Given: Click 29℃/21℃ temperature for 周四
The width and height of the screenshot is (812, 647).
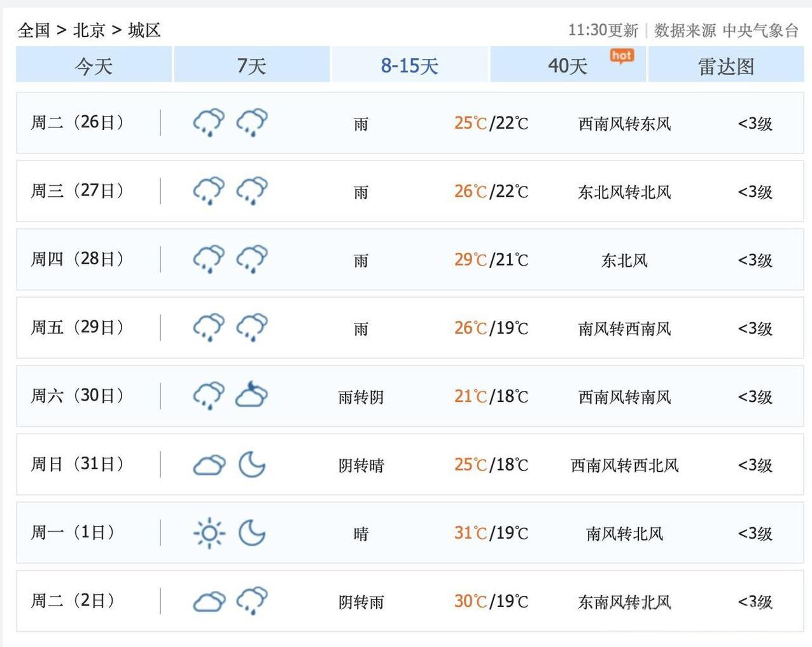Looking at the screenshot, I should (491, 260).
